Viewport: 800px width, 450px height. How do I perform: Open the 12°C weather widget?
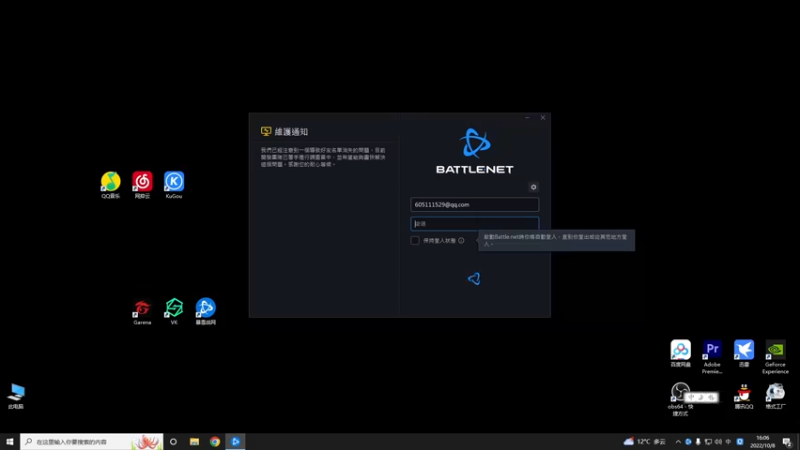pos(645,441)
